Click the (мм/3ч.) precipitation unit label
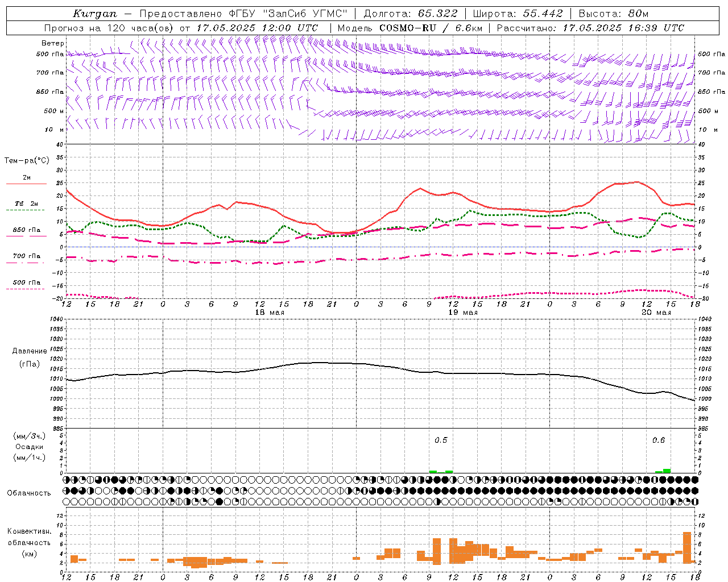728x582 pixels. (x=30, y=436)
